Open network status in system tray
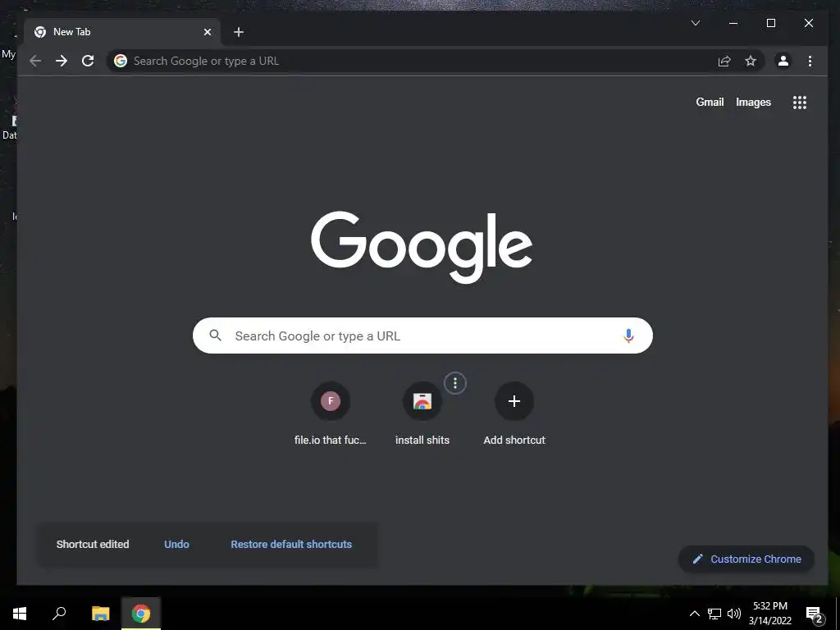 [x=714, y=614]
